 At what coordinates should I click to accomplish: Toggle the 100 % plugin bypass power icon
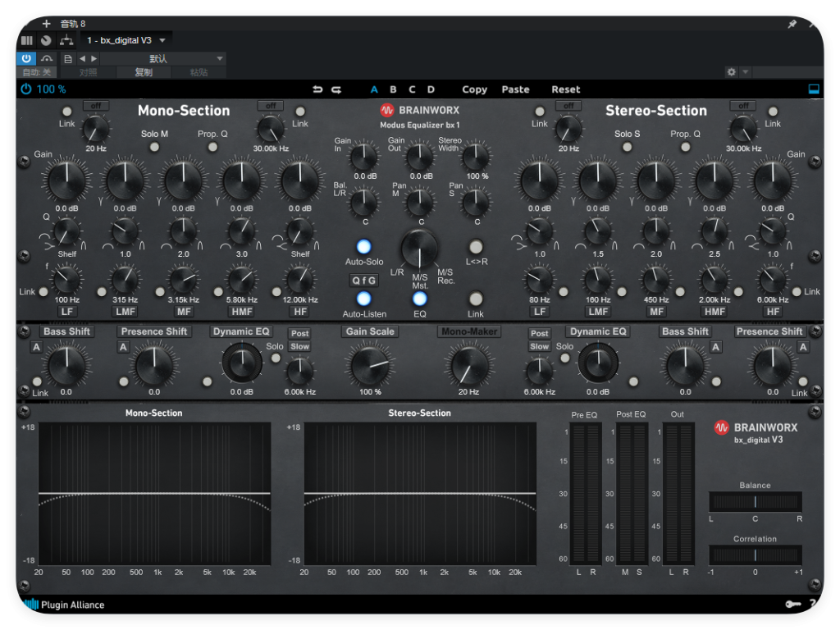[26, 89]
